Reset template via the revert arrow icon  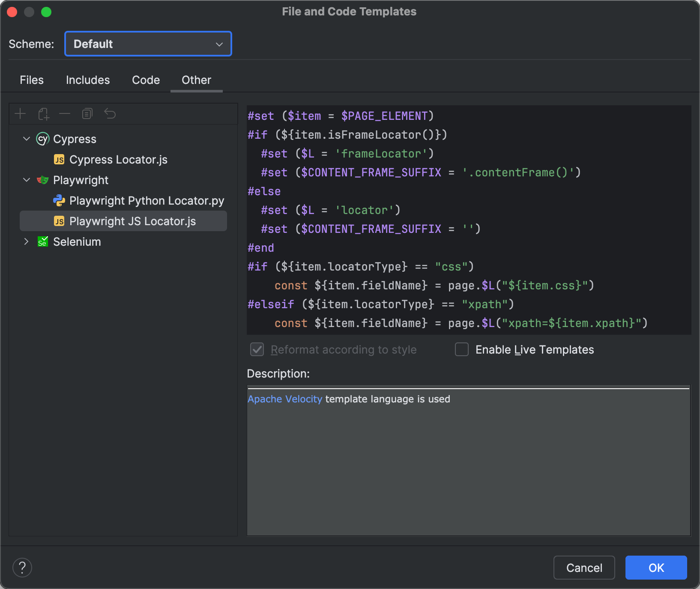(110, 113)
